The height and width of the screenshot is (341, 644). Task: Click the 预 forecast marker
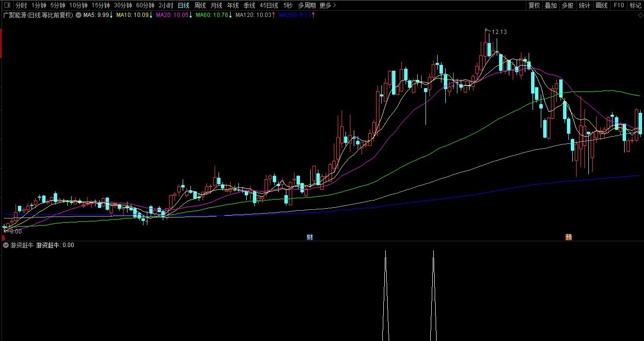click(x=568, y=237)
